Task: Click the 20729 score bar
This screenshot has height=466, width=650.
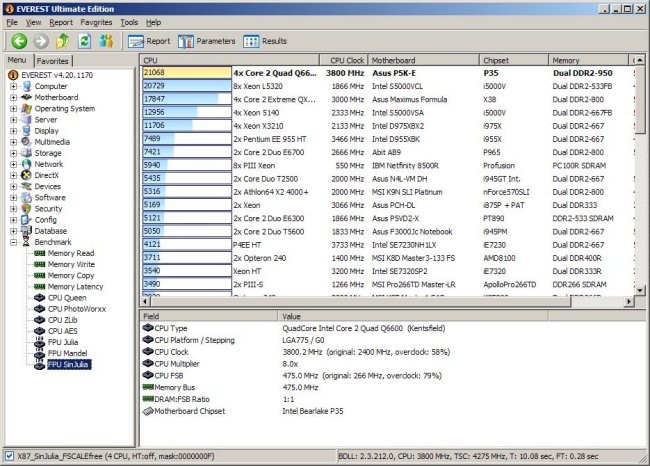Action: pyautogui.click(x=187, y=86)
